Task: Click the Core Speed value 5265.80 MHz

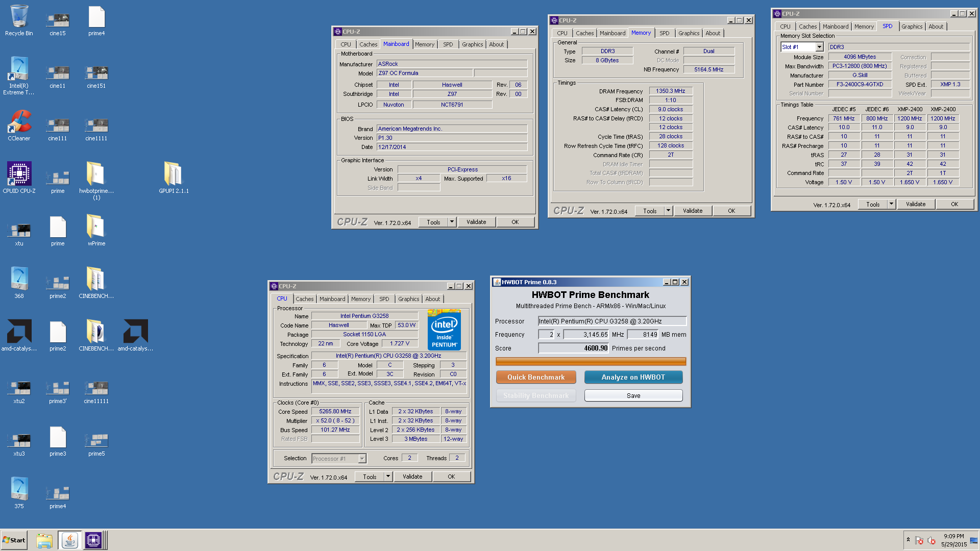Action: point(335,411)
